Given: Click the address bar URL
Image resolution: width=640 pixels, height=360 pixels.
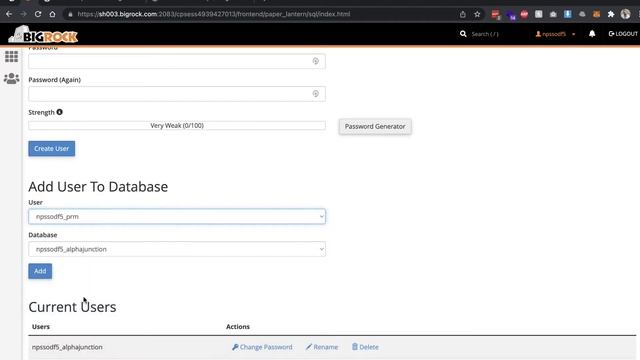Looking at the screenshot, I should (213, 14).
